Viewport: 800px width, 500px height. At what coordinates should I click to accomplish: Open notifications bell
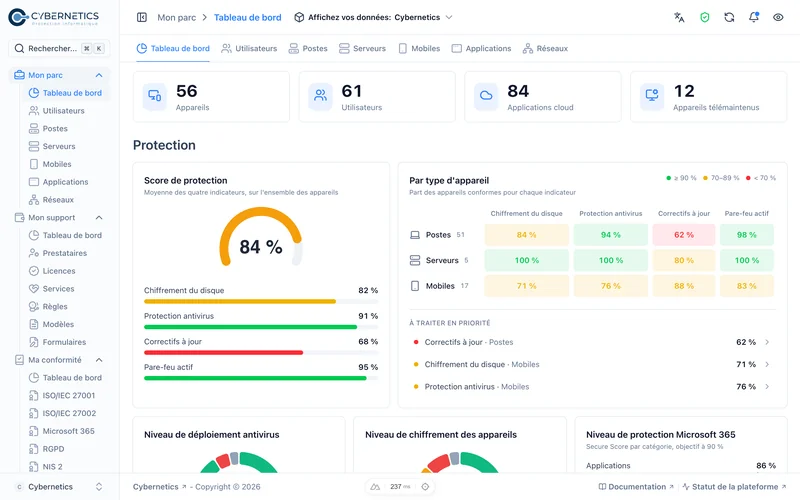(x=754, y=17)
